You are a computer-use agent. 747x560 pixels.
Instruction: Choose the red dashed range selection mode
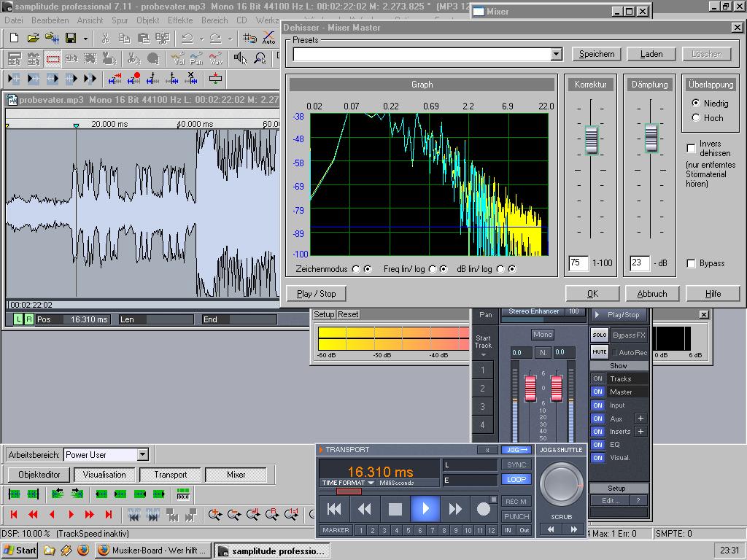53,58
